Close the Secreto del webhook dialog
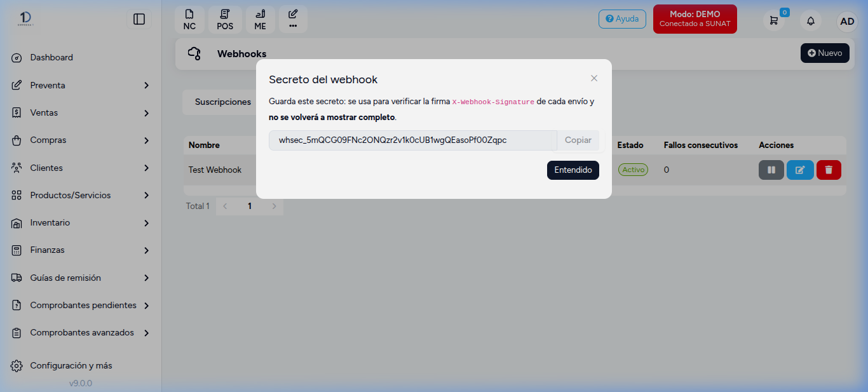This screenshot has width=868, height=392. (x=594, y=78)
